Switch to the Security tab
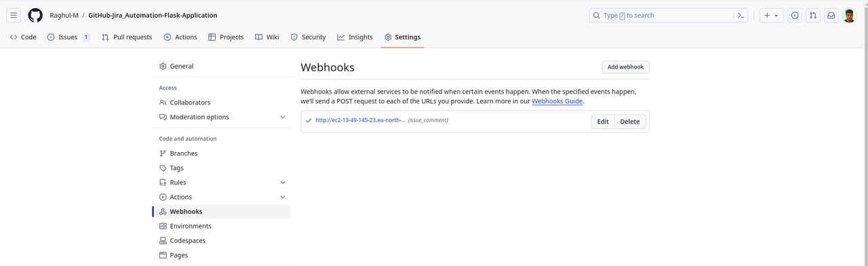Image resolution: width=868 pixels, height=266 pixels. click(x=309, y=37)
